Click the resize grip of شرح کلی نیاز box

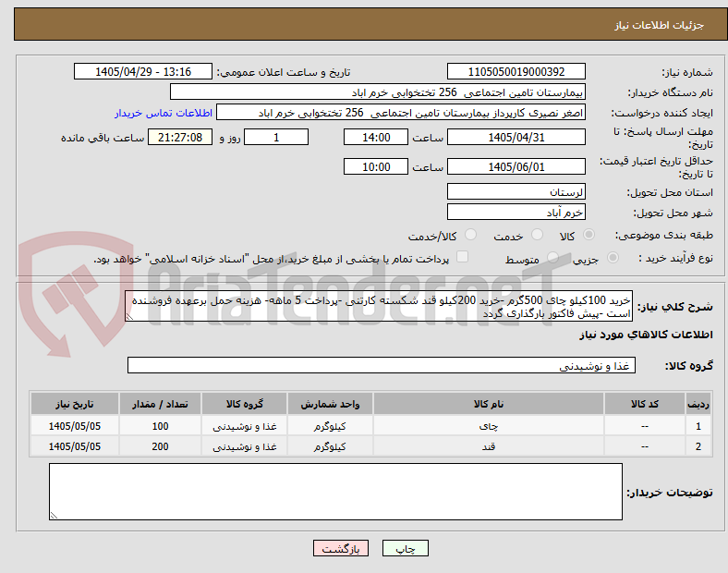[x=129, y=317]
